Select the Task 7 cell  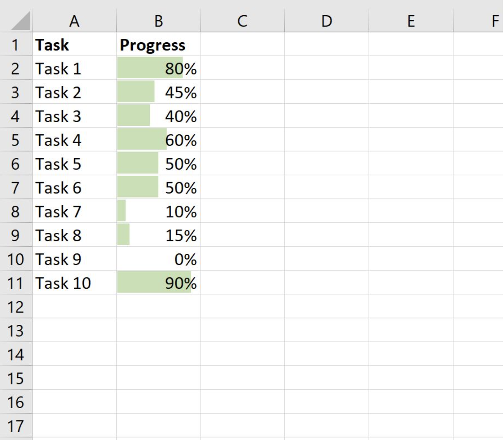tap(74, 211)
